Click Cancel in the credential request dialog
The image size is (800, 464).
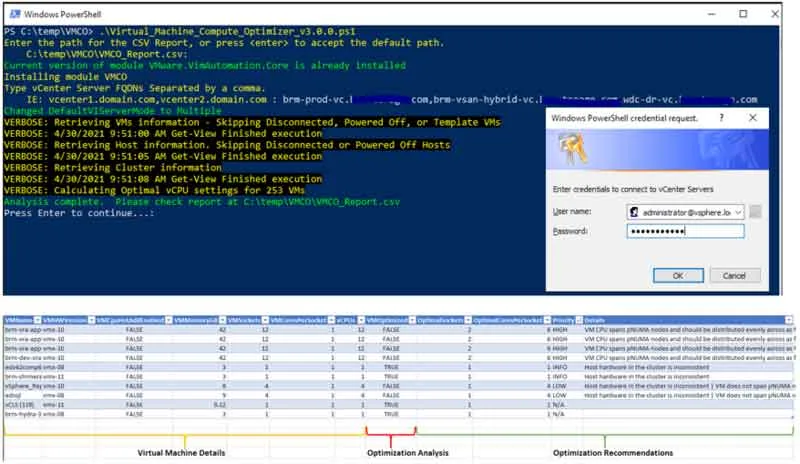click(x=735, y=276)
